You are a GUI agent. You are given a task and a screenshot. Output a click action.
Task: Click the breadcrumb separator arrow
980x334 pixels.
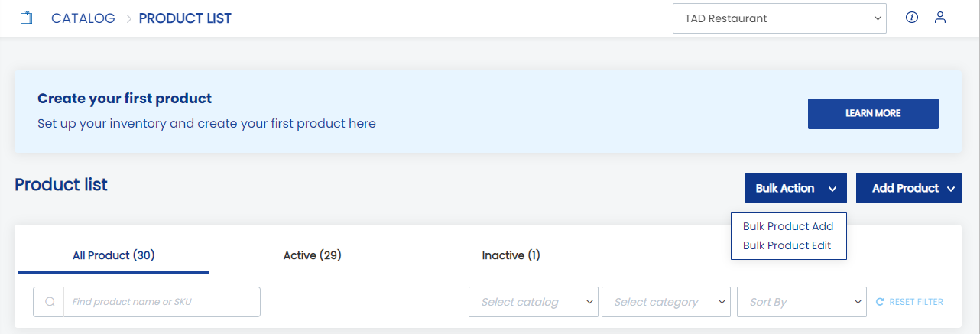pyautogui.click(x=128, y=18)
